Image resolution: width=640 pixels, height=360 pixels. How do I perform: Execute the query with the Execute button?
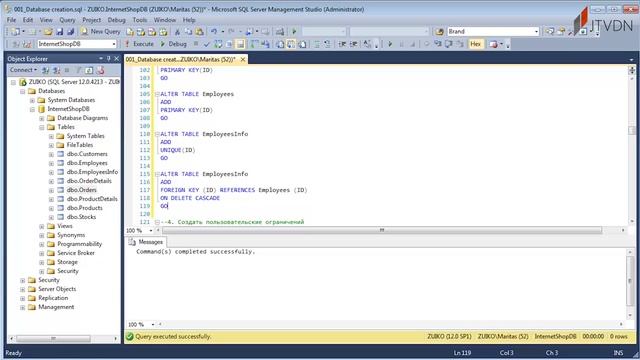coord(139,44)
